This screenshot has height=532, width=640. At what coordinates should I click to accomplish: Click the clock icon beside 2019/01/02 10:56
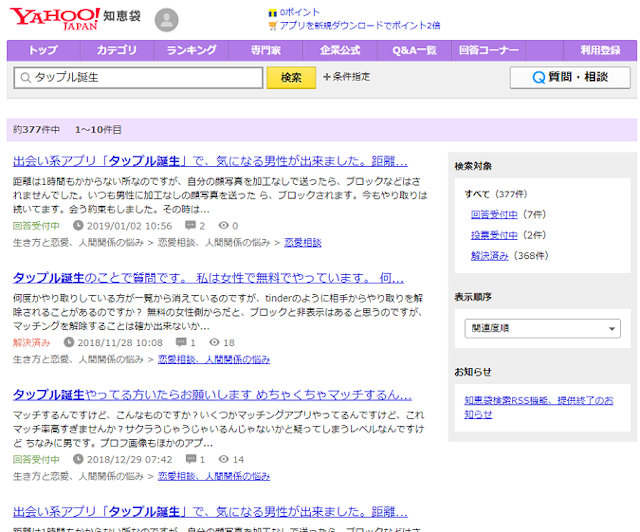[78, 225]
